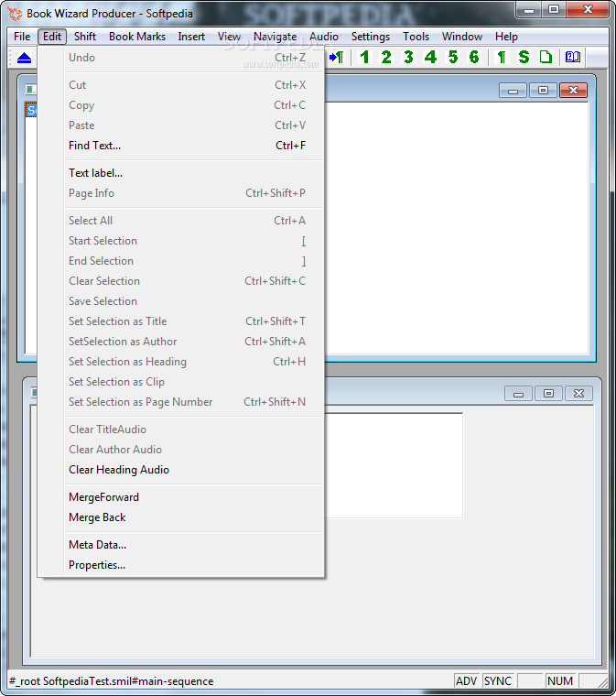This screenshot has height=696, width=616.
Task: Open the Navigate menu
Action: pyautogui.click(x=275, y=37)
